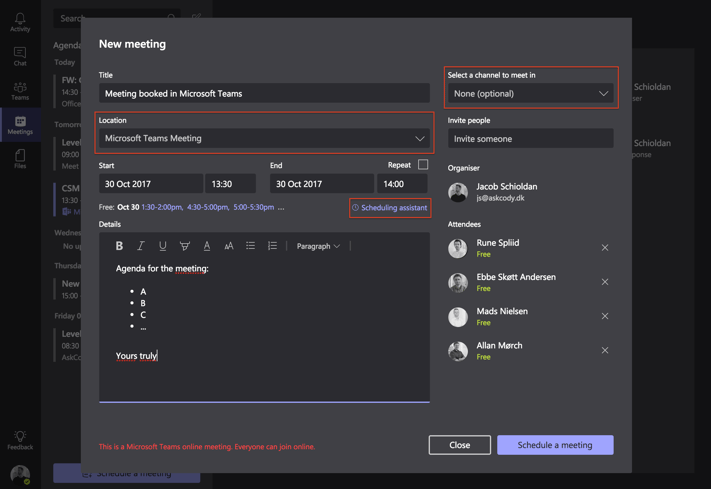Click Rune Spliid's avatar

(458, 248)
